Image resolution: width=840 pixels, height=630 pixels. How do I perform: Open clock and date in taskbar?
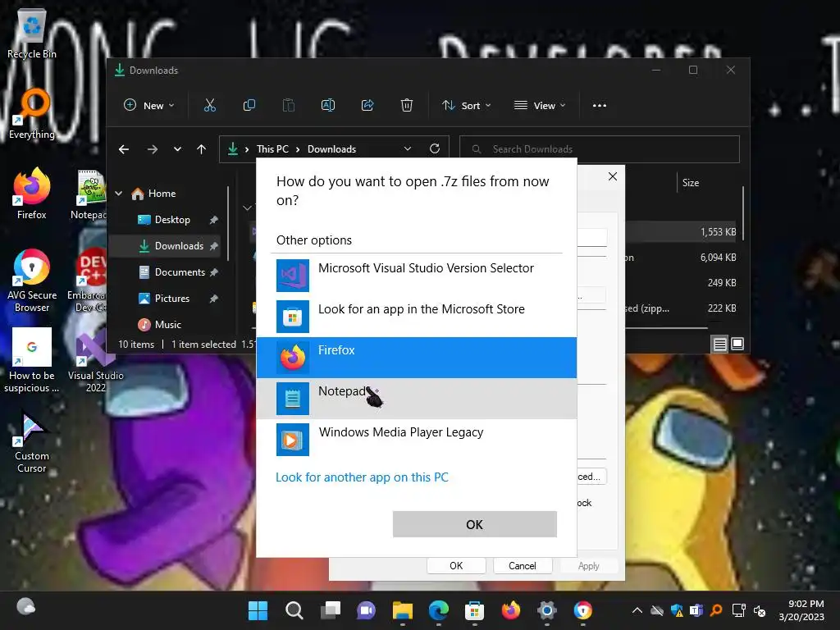801,610
